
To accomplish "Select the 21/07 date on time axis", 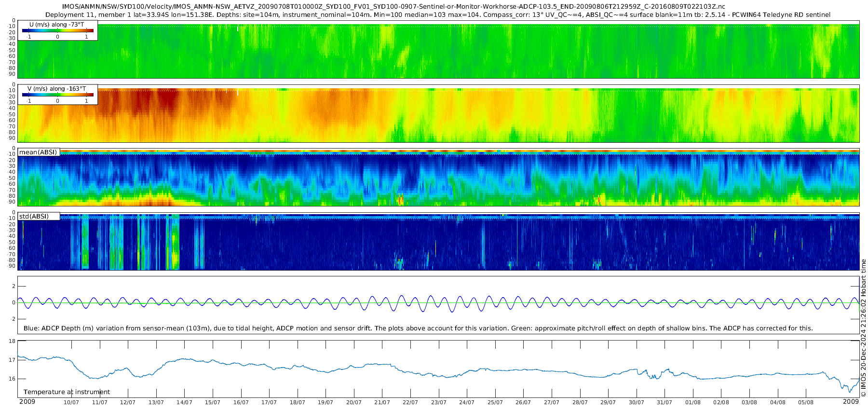I will (382, 402).
